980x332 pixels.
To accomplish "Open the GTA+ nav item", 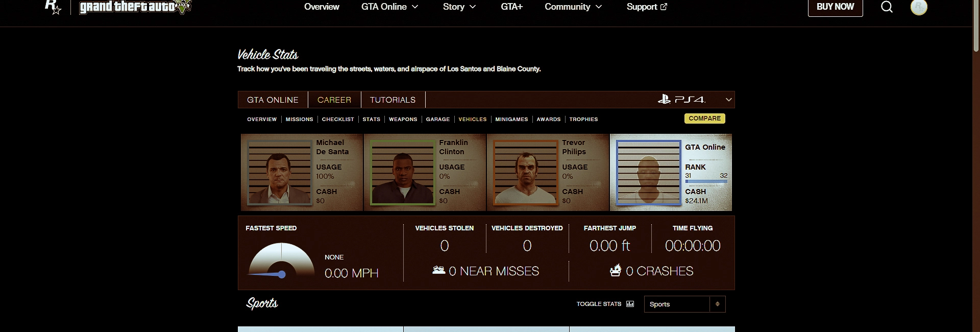I will pyautogui.click(x=512, y=7).
